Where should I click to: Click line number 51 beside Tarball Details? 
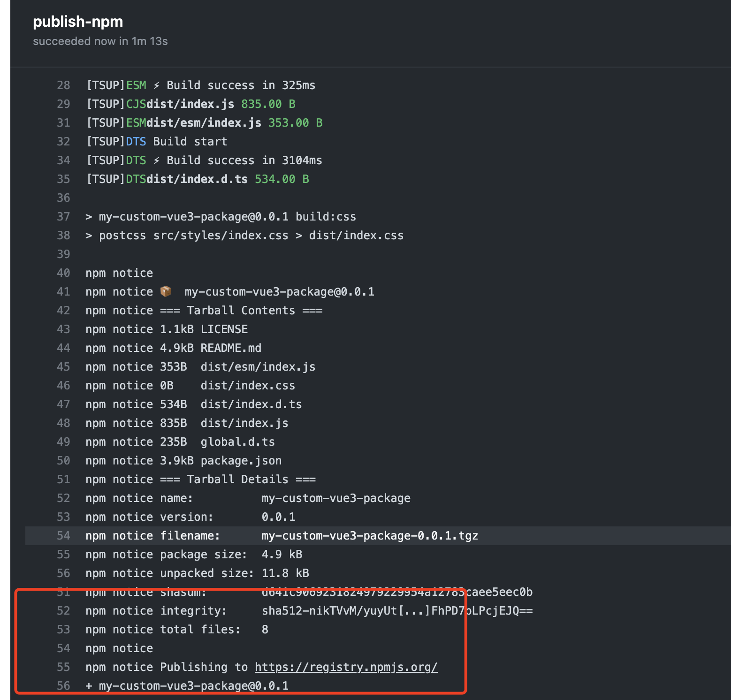[63, 479]
